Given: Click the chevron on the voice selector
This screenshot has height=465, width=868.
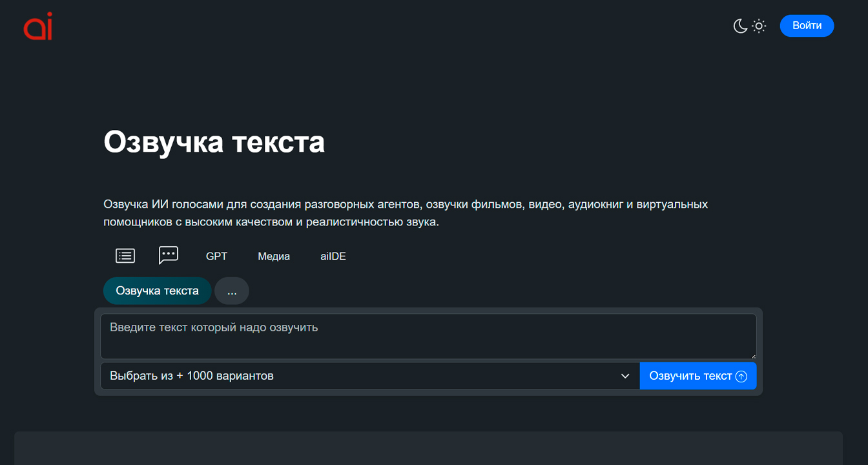Looking at the screenshot, I should (x=625, y=375).
